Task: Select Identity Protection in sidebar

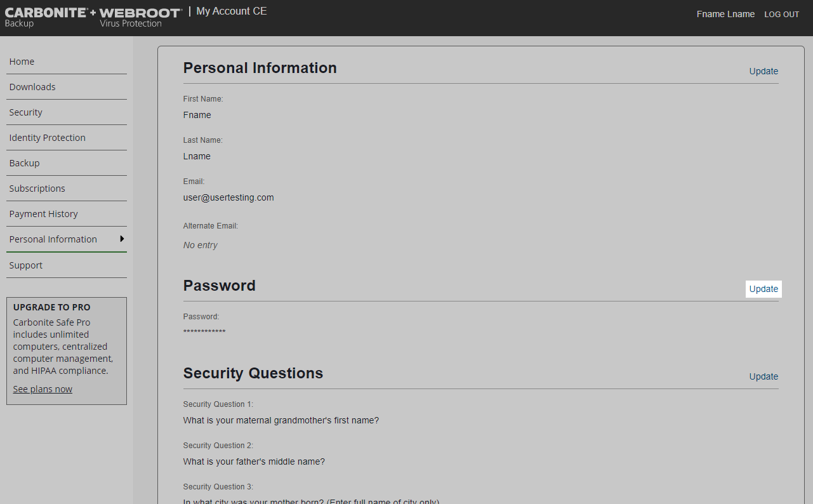Action: [48, 138]
